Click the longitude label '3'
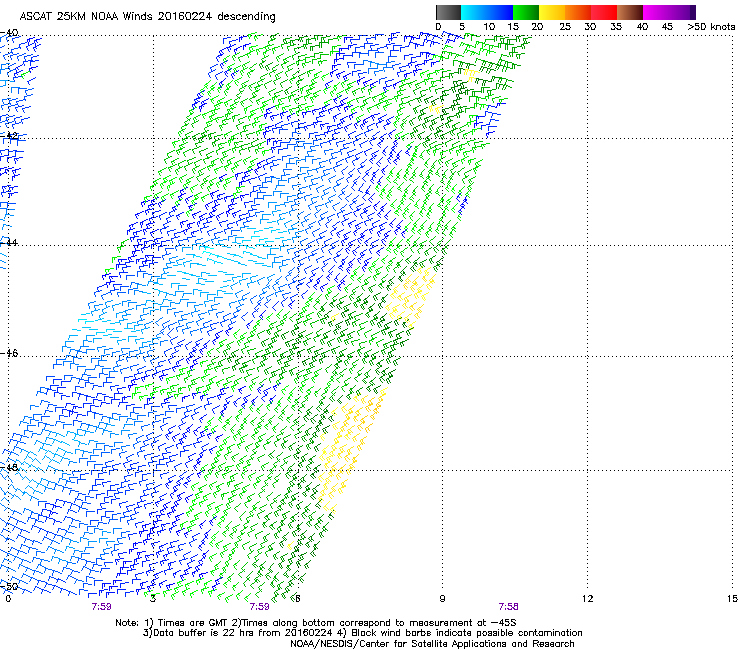740x650 pixels. (x=153, y=599)
